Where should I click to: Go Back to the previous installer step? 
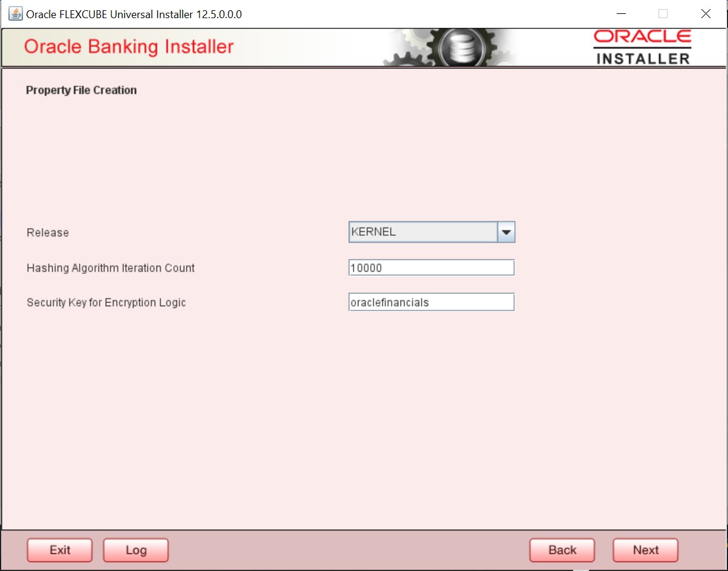click(x=562, y=550)
